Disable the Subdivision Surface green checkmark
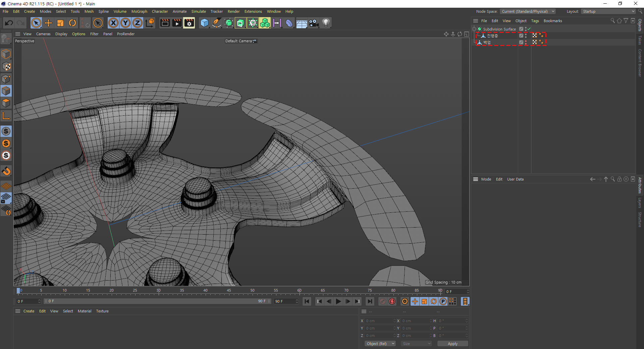The height and width of the screenshot is (349, 644). (529, 29)
